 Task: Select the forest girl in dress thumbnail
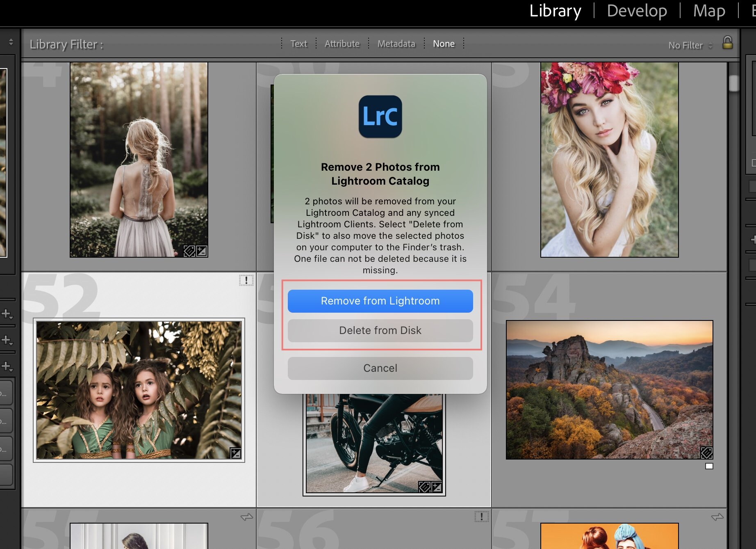(139, 160)
